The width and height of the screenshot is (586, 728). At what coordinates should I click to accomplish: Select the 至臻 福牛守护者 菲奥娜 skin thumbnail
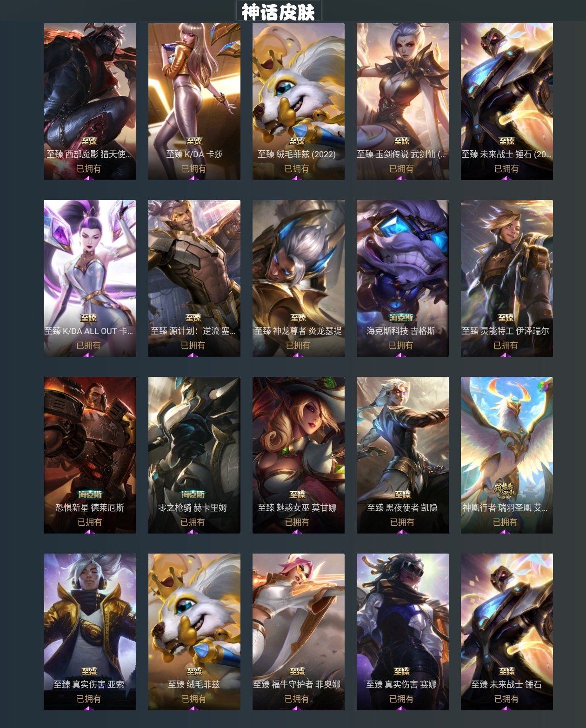(x=299, y=632)
